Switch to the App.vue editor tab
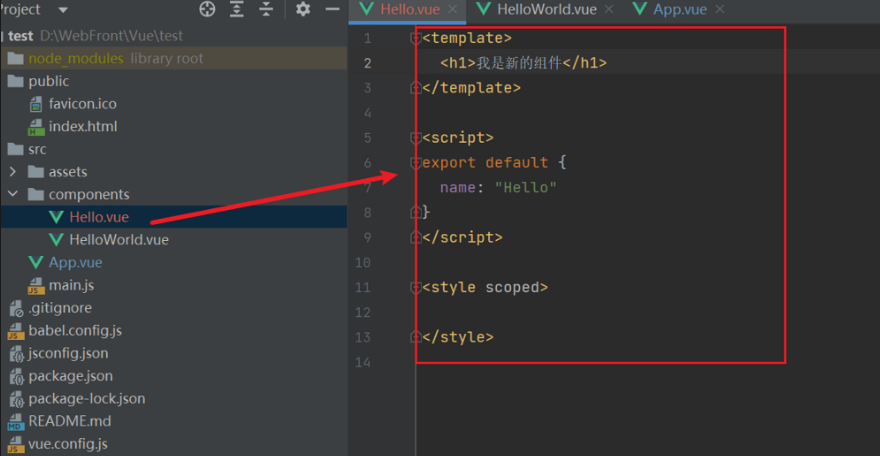880x456 pixels. click(x=680, y=10)
